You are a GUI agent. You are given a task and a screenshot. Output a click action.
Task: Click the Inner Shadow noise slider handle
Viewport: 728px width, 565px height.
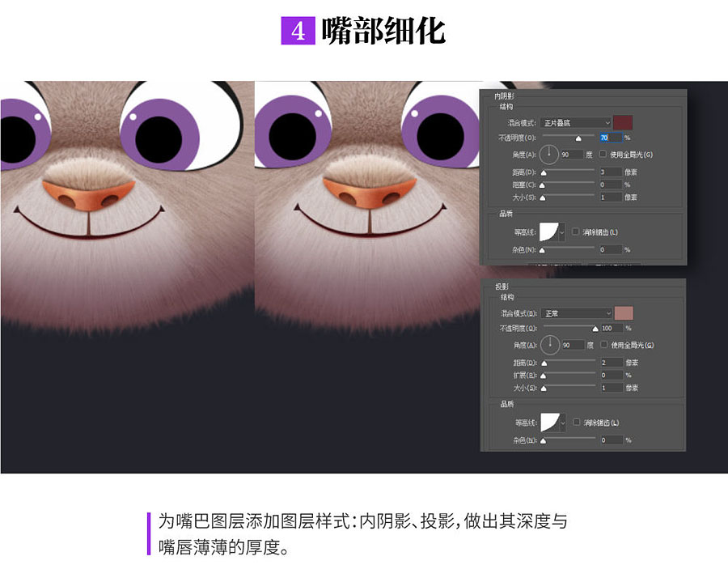(542, 250)
